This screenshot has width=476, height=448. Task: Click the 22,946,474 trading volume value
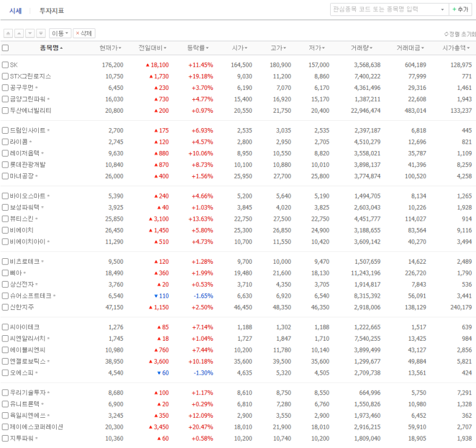[366, 110]
